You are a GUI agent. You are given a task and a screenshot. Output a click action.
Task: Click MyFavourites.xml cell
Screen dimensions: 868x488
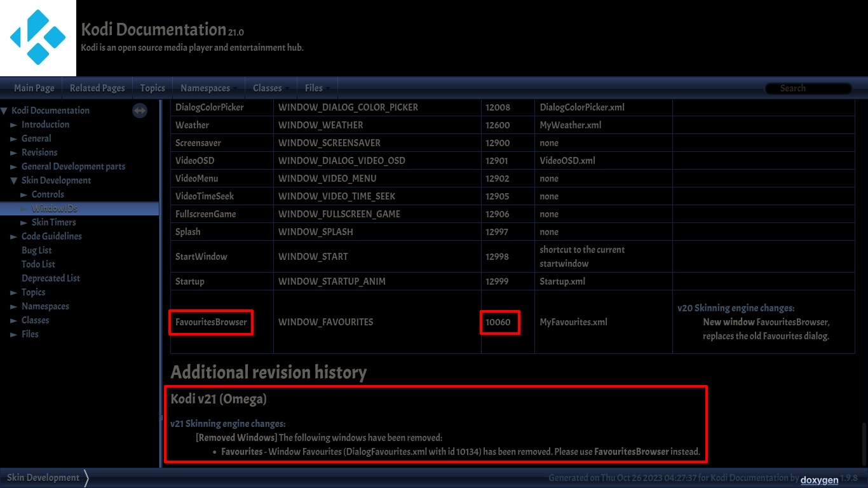604,322
